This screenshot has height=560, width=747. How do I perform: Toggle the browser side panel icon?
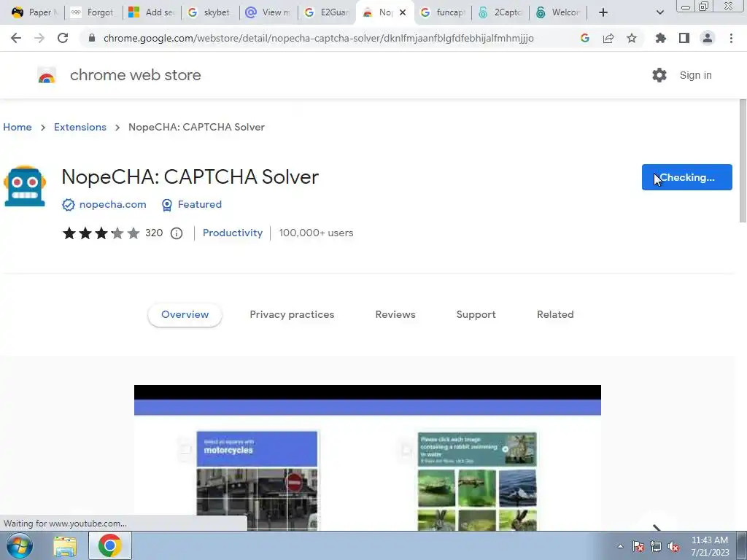pyautogui.click(x=684, y=38)
